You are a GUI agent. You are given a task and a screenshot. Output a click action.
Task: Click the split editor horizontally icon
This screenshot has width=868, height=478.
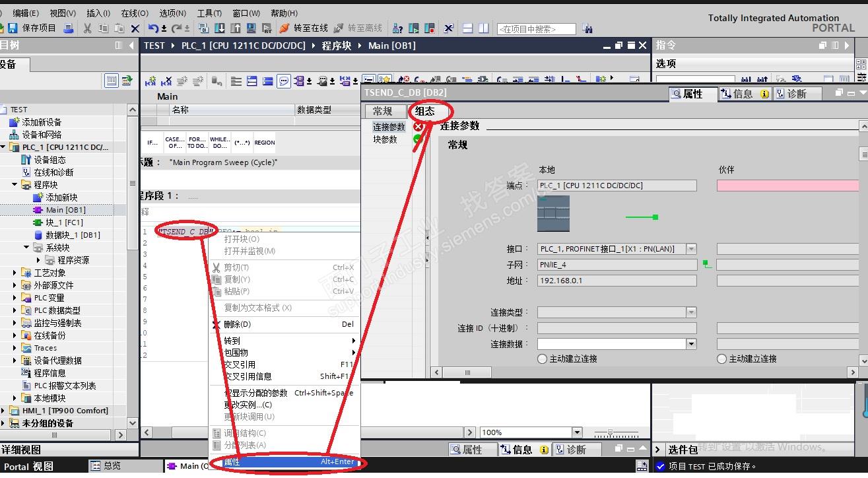click(468, 28)
